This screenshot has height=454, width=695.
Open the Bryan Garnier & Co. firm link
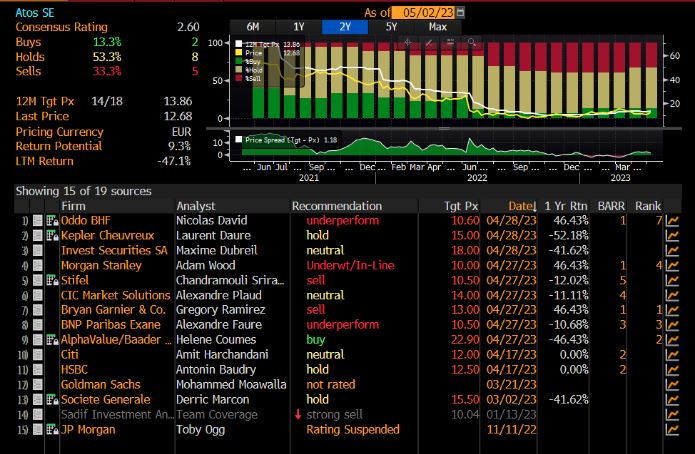(113, 310)
